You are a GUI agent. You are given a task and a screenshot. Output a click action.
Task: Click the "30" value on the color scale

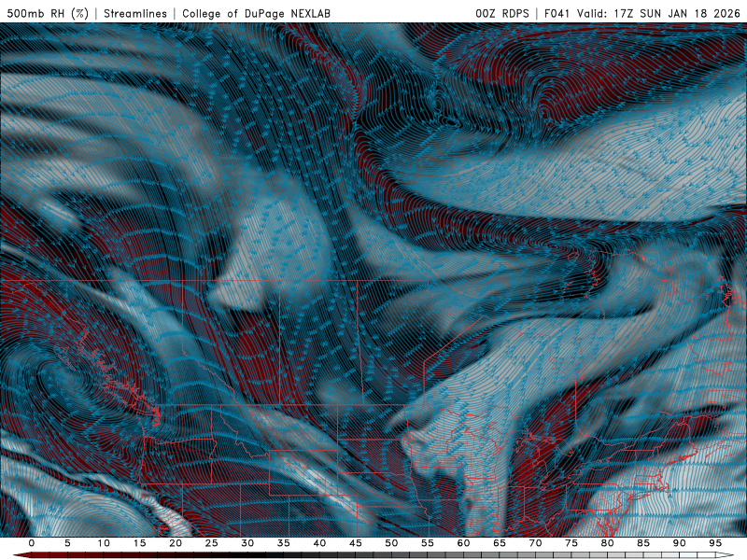[x=247, y=543]
